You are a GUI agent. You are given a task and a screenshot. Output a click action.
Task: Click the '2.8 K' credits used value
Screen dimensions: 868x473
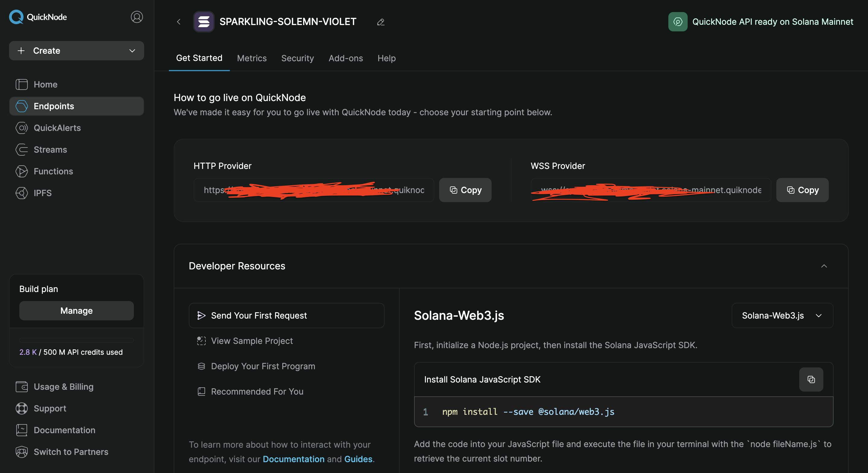click(x=28, y=352)
